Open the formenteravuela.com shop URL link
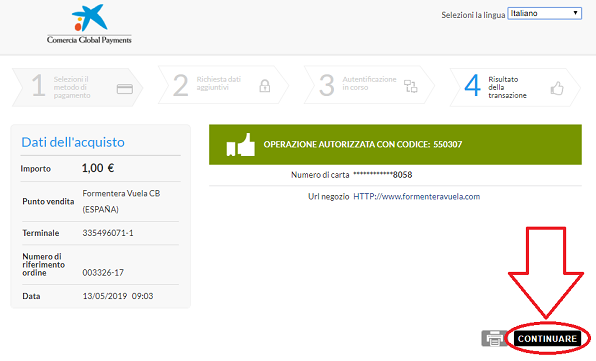The height and width of the screenshot is (361, 596). (x=417, y=196)
